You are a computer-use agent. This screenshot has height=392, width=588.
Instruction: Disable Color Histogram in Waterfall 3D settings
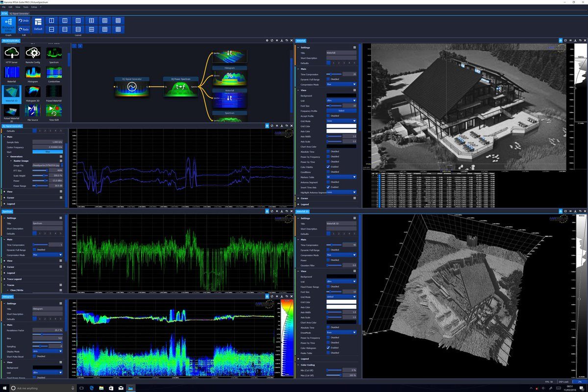(328, 348)
